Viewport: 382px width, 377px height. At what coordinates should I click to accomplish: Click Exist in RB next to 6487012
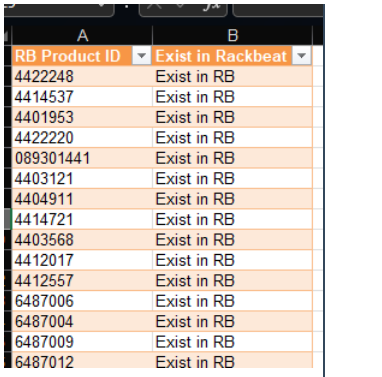point(232,360)
